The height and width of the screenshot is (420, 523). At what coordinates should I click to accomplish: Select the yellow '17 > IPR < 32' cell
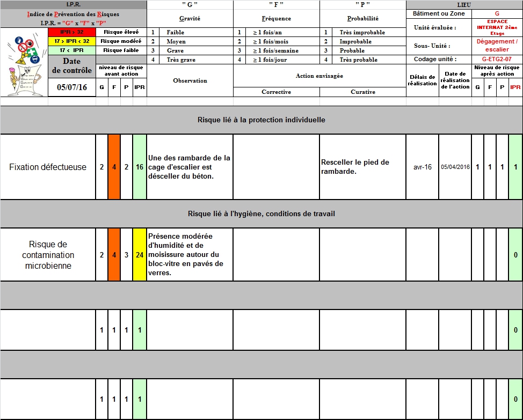(71, 41)
